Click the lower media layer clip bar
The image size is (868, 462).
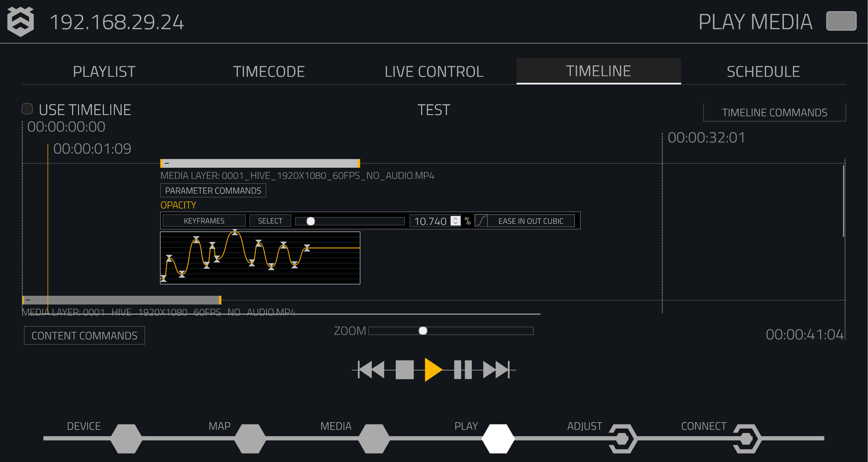122,300
